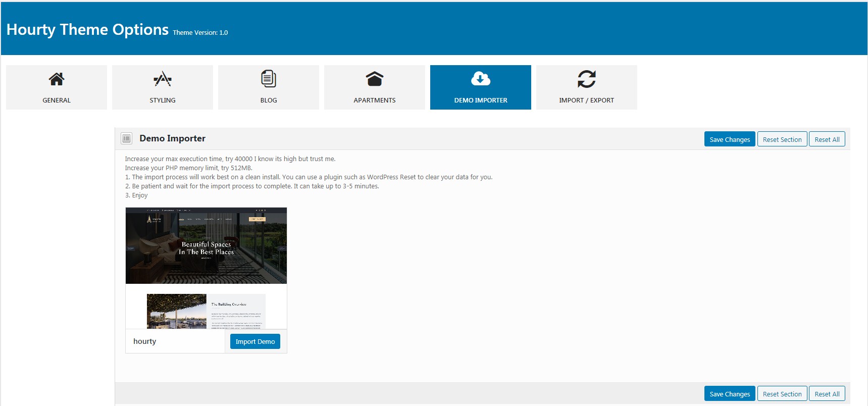Click the bottom Reset All button

[x=827, y=394]
